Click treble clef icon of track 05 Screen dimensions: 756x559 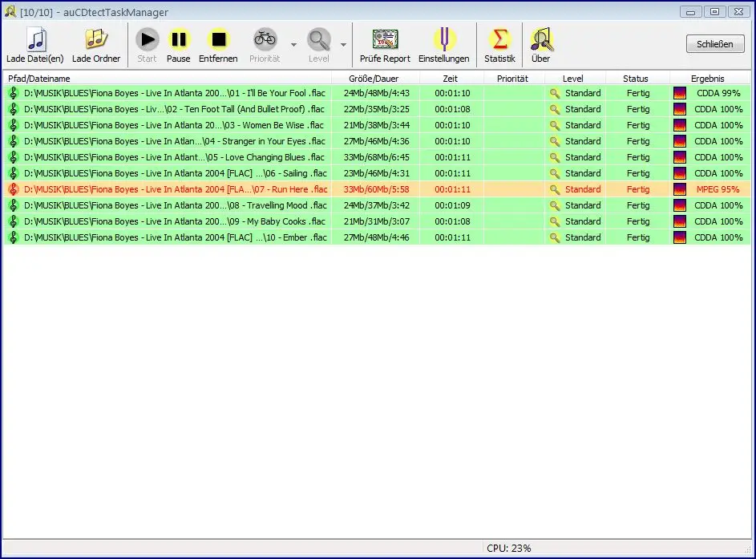point(14,157)
